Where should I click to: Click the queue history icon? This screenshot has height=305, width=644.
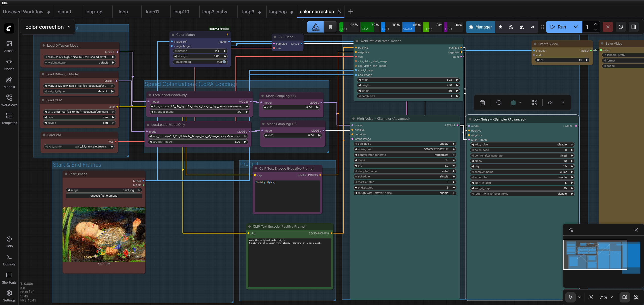(x=621, y=27)
